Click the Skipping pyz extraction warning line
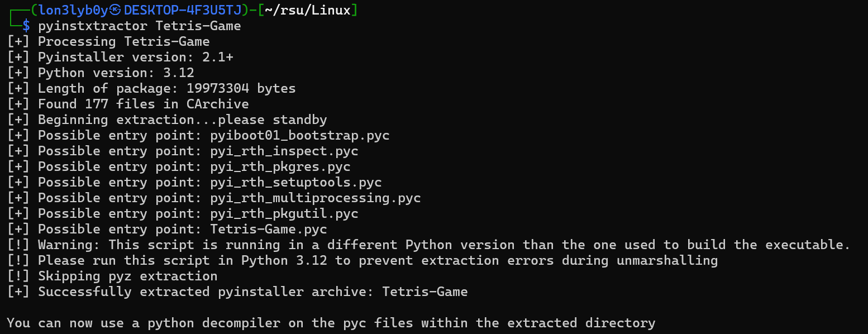Screen dimensions: 868x334 (x=127, y=276)
